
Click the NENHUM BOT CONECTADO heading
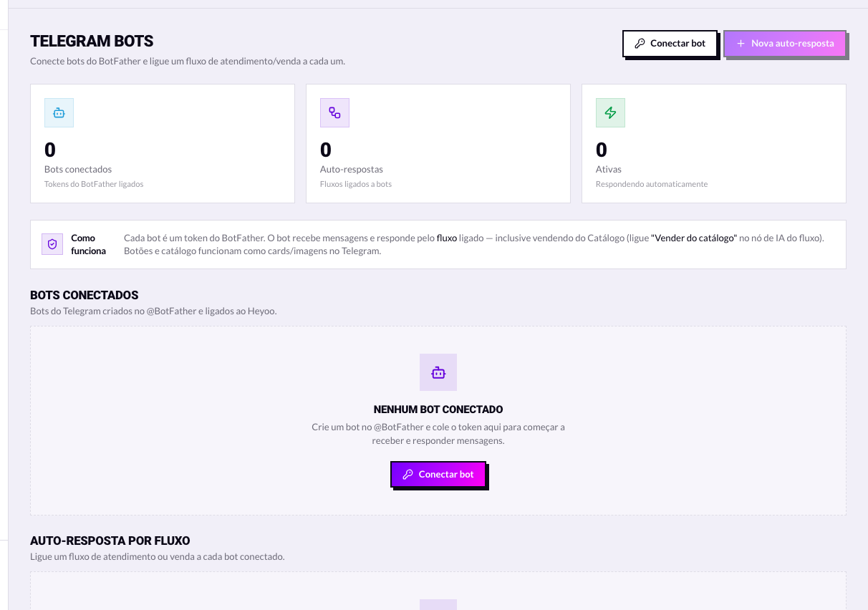click(438, 410)
